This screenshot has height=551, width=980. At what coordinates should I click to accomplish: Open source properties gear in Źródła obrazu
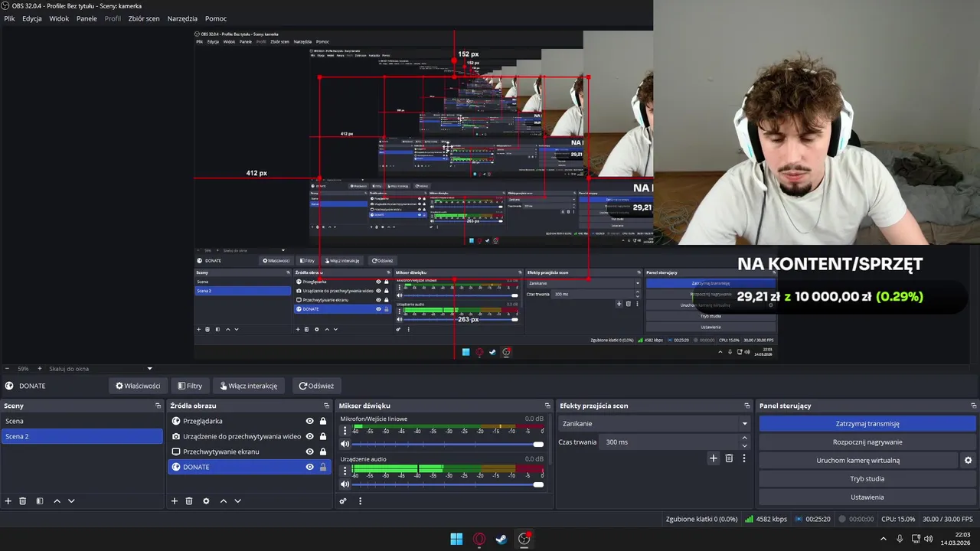click(x=206, y=501)
